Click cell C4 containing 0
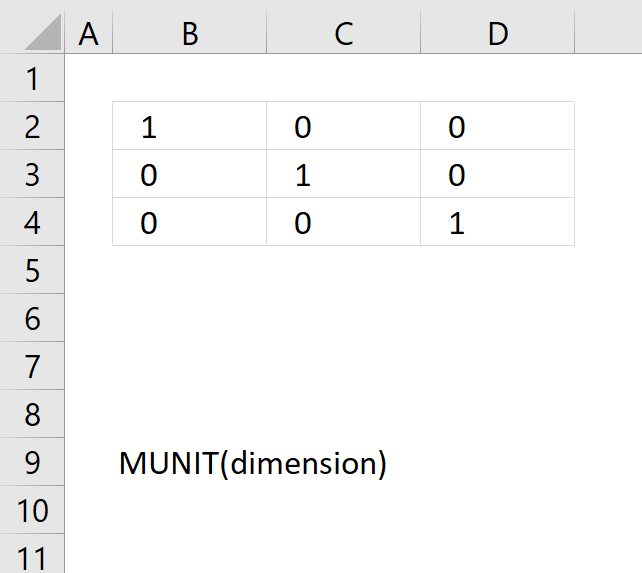Viewport: 642px width, 573px height. click(344, 222)
